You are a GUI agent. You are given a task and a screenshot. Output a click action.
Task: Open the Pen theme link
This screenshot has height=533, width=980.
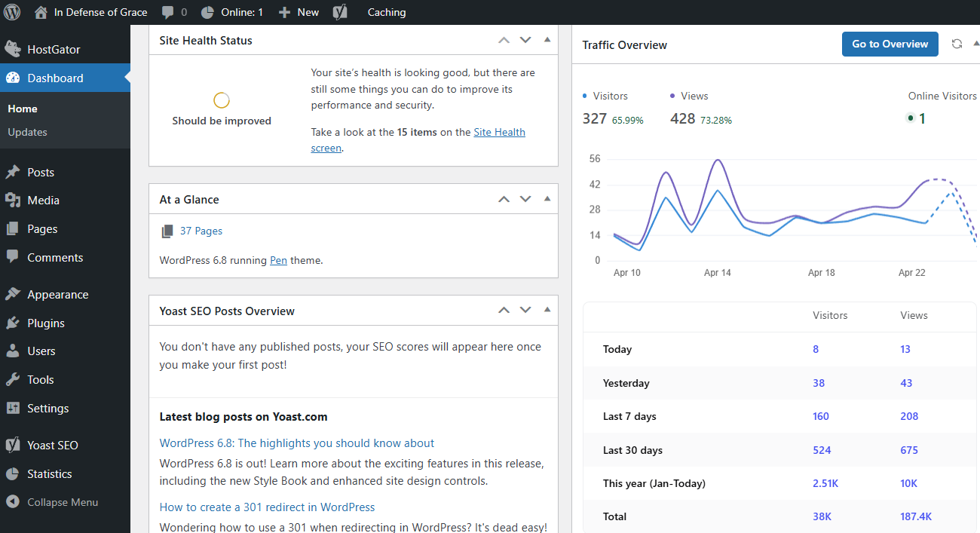click(x=278, y=260)
